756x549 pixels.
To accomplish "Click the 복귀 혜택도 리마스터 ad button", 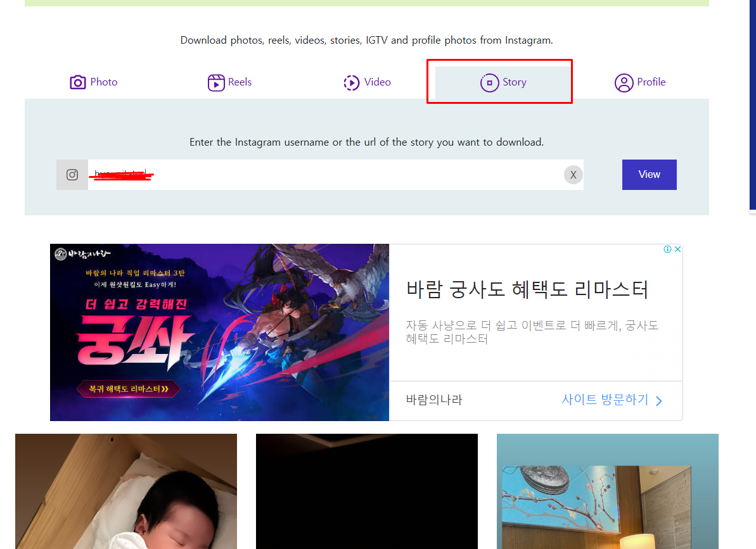I will [128, 389].
